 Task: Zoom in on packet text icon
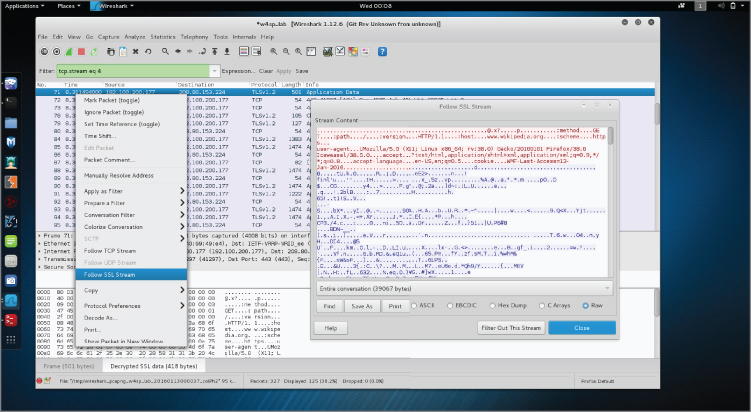[273, 52]
